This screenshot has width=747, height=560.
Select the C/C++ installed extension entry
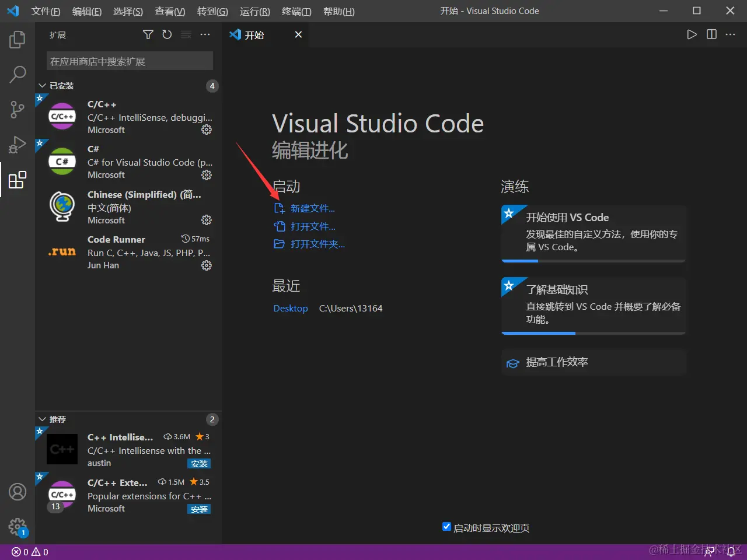(128, 117)
